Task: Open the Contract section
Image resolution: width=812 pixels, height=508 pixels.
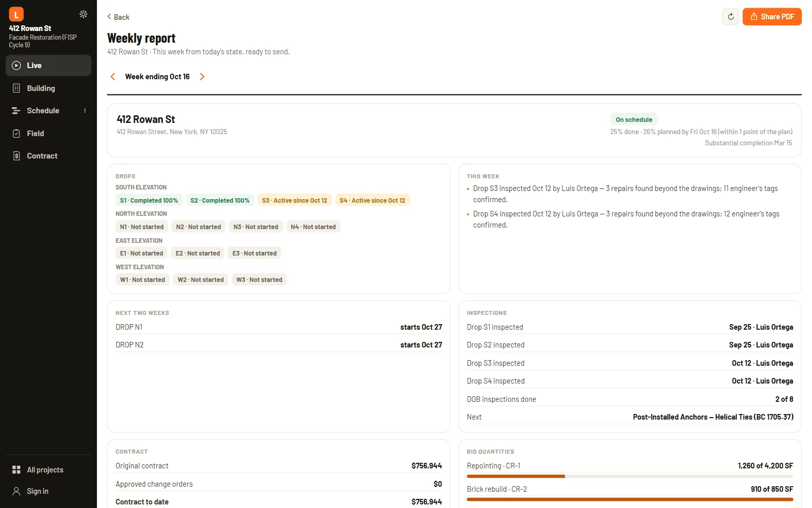Action: click(x=49, y=156)
